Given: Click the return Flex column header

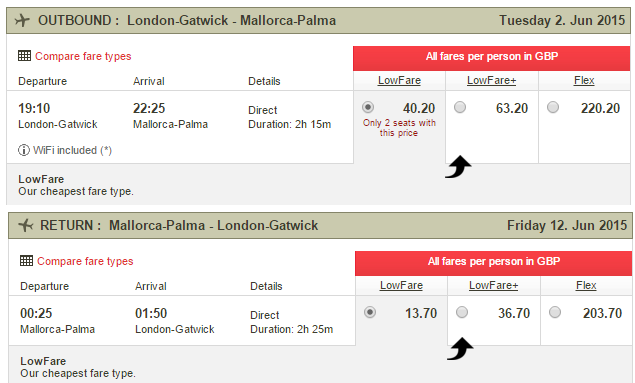Looking at the screenshot, I should [x=586, y=285].
